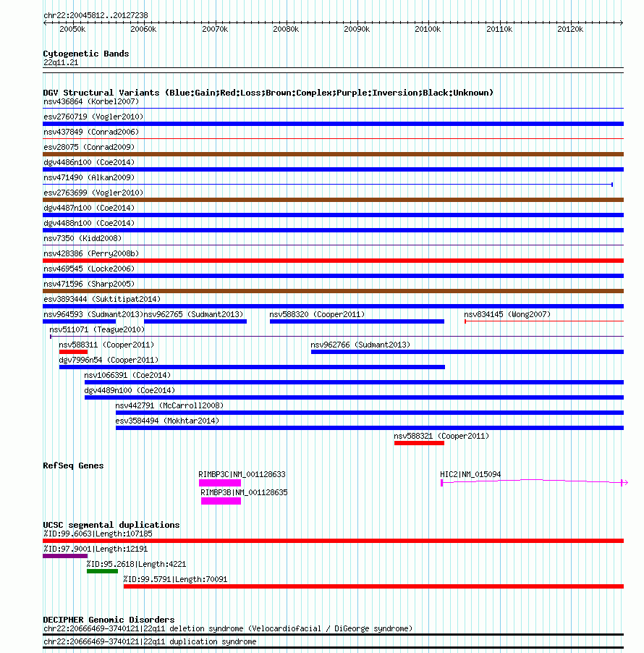Click dgv4488n100 (Coe2014) variant label
Screen dimensions: 644x653
pyautogui.click(x=89, y=223)
